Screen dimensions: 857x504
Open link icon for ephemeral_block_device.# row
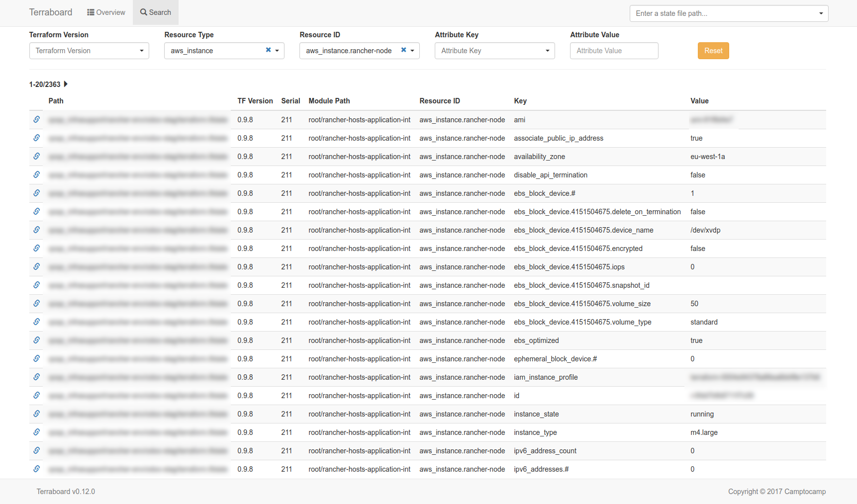[x=36, y=358]
